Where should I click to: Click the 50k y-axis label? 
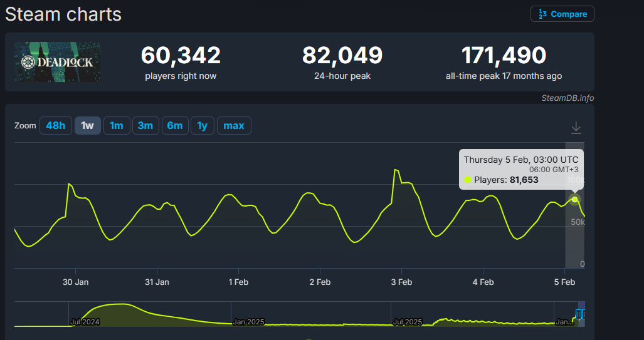pos(578,222)
